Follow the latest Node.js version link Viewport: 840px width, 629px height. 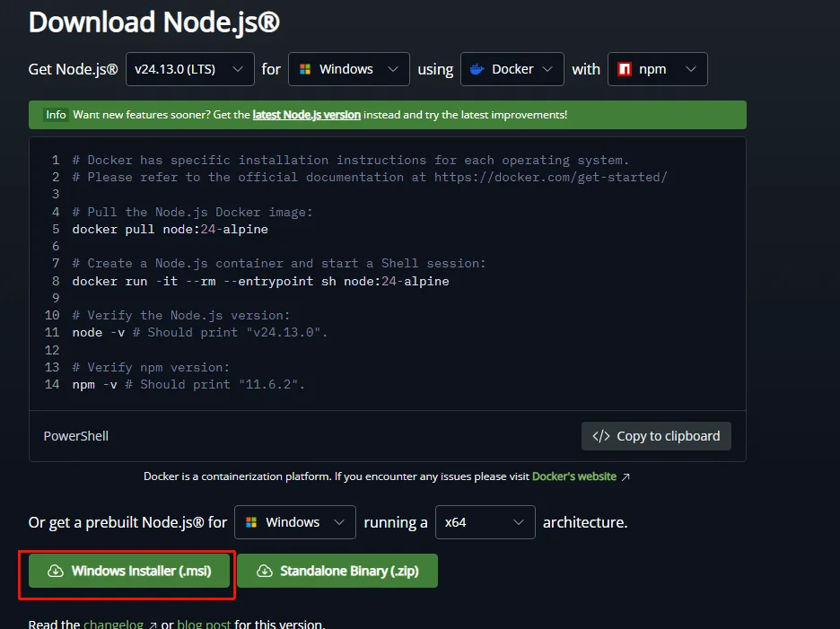306,115
